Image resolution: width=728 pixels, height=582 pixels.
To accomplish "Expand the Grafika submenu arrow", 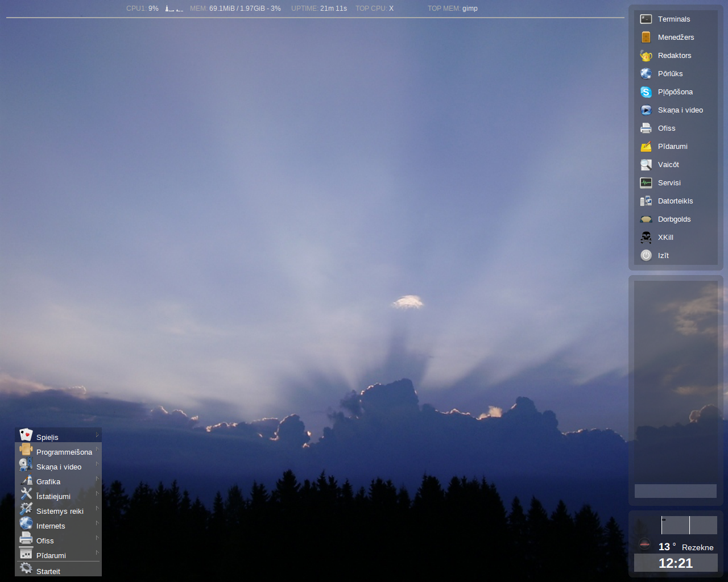I will [97, 480].
